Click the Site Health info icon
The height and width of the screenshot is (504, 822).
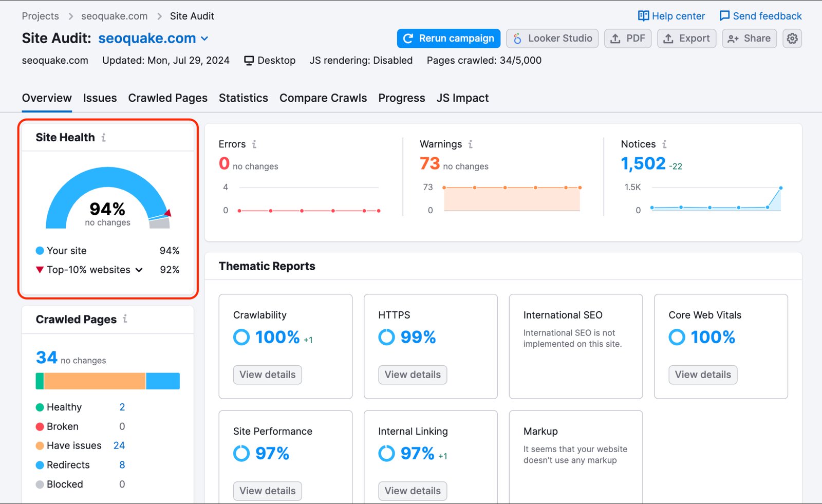(x=104, y=137)
